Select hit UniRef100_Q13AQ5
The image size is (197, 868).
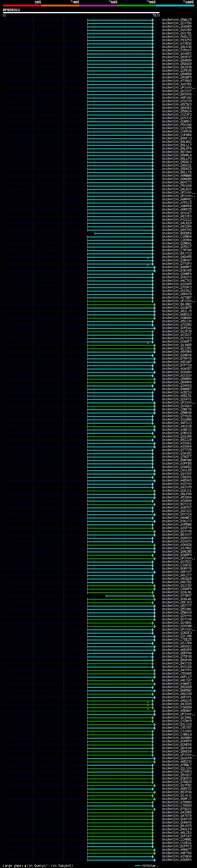(177, 345)
